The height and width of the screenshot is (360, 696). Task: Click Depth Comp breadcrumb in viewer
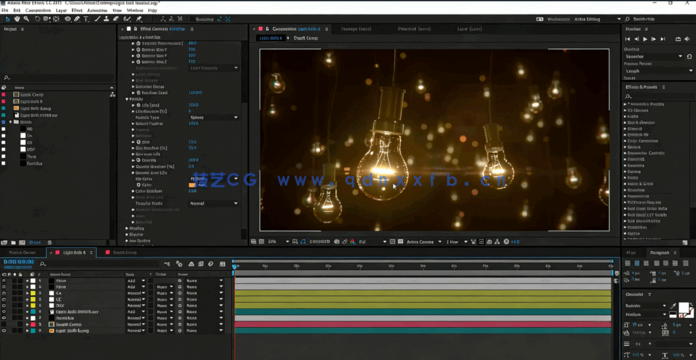tap(305, 38)
